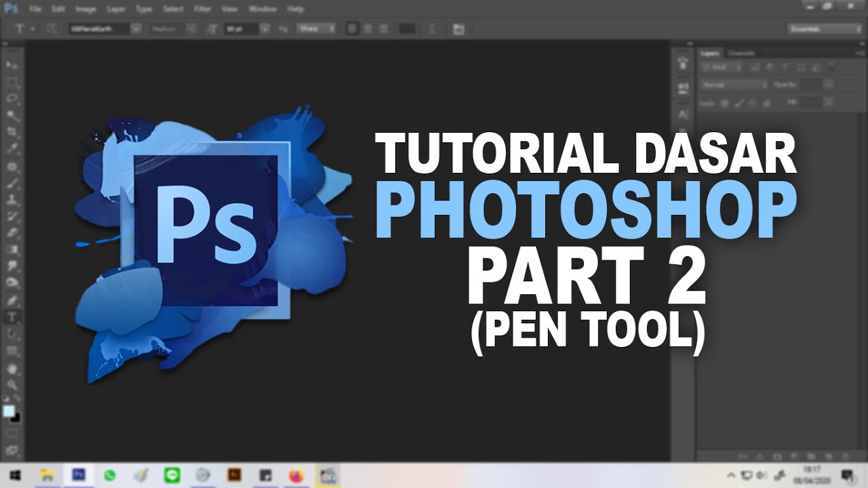Open the Character and Paragraph panels

pyautogui.click(x=459, y=29)
